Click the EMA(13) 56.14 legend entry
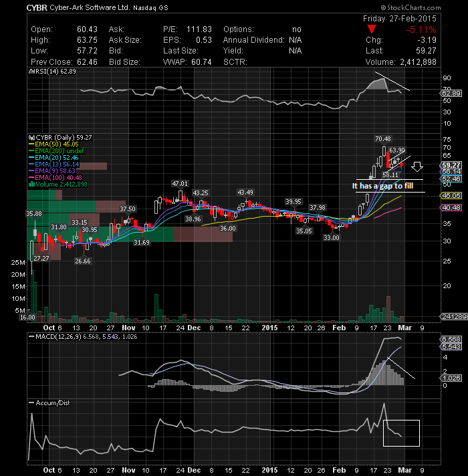The image size is (468, 476). [53, 164]
